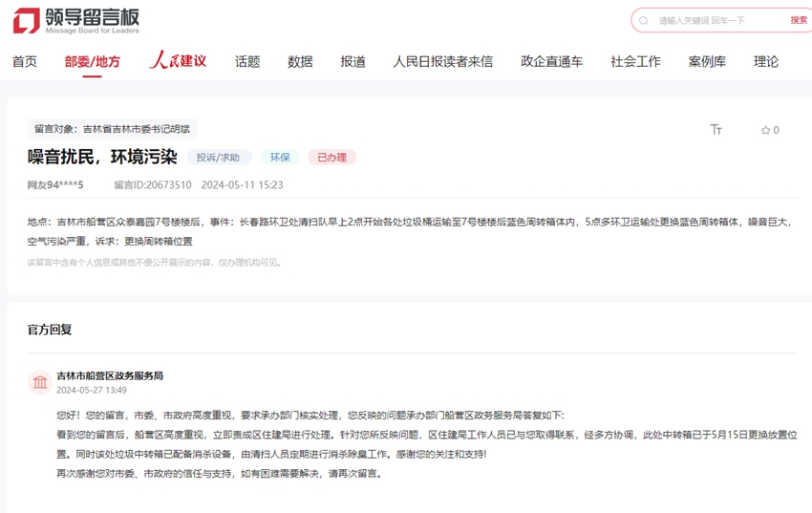This screenshot has width=812, height=513.
Task: Open the 部委/地方 tab
Action: point(93,62)
